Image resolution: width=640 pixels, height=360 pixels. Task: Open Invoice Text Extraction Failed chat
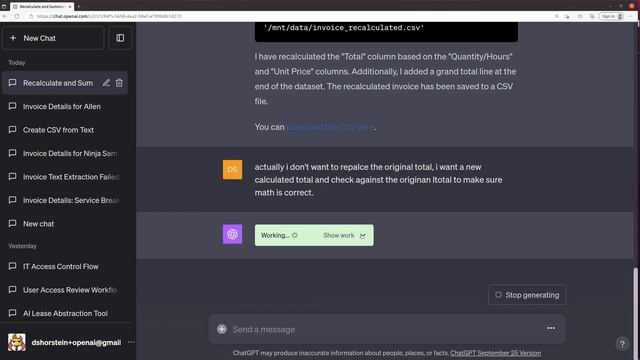[x=64, y=177]
